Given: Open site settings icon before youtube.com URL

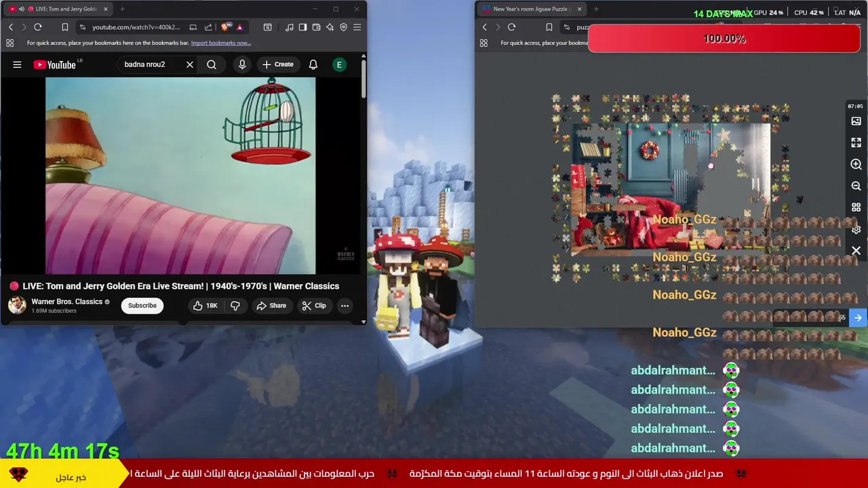Looking at the screenshot, I should 83,27.
